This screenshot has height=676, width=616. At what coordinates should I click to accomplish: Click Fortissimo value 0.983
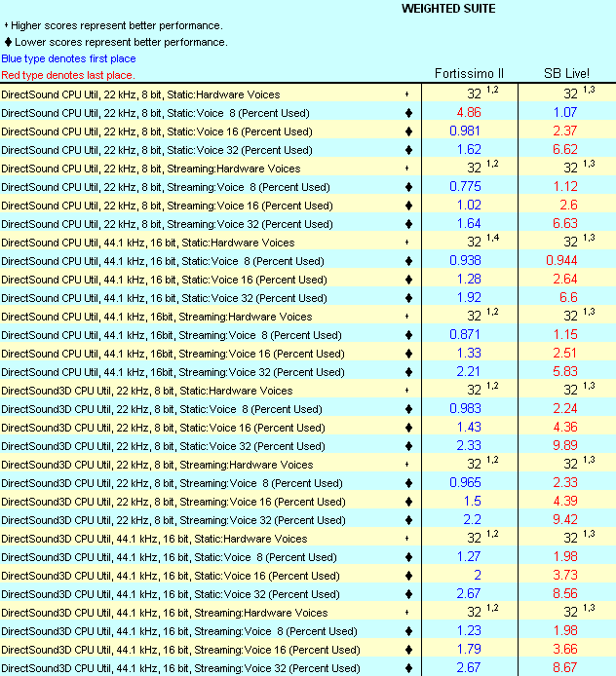pos(465,409)
